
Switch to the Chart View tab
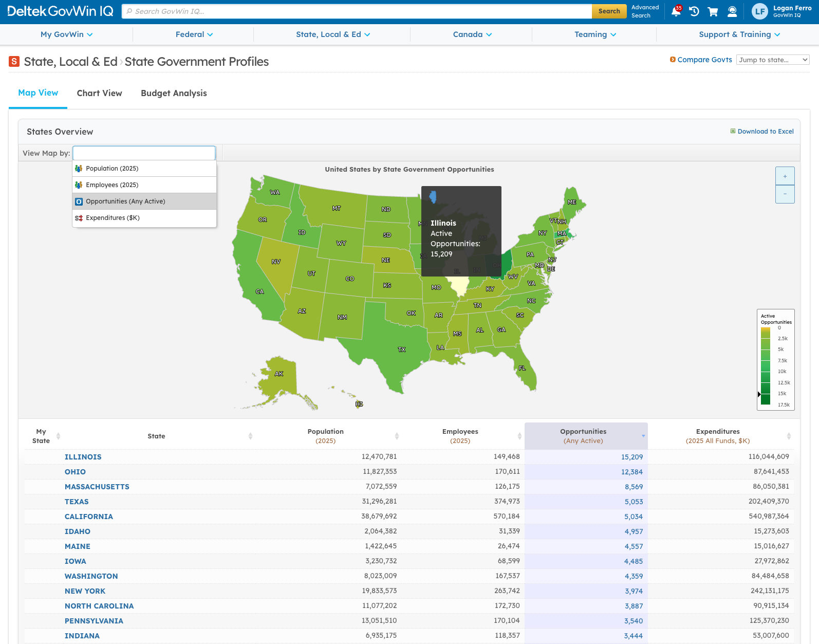99,93
